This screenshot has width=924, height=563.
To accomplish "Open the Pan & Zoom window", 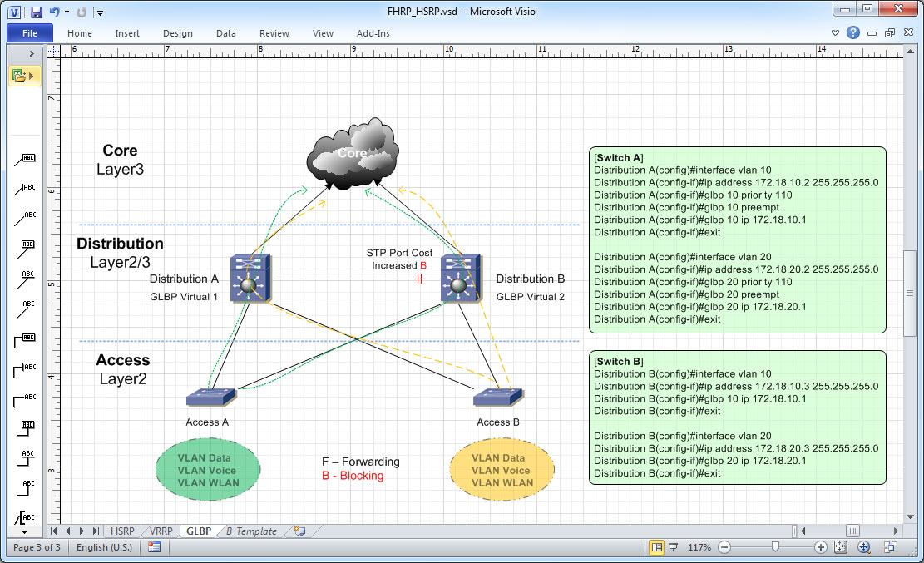I will coord(863,547).
